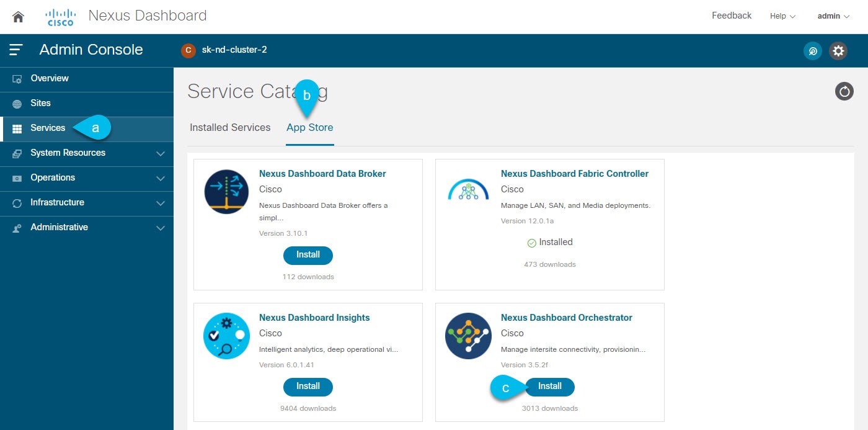Click the 9404 downloads text
Viewport: 868px width, 430px height.
point(308,408)
